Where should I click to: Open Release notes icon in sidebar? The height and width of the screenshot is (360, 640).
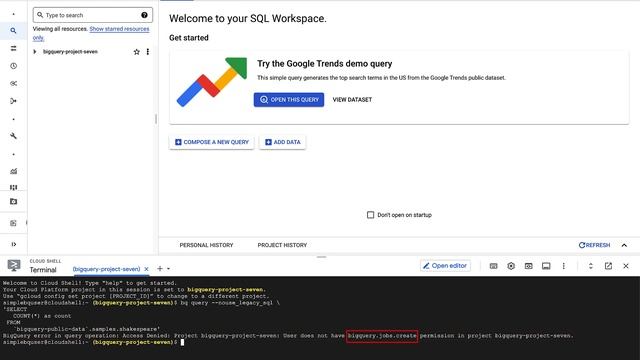click(13, 223)
